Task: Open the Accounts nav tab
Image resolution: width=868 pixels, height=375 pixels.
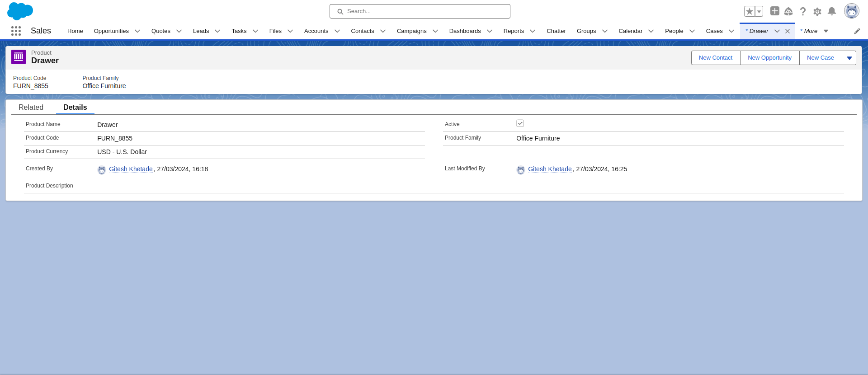Action: tap(316, 31)
